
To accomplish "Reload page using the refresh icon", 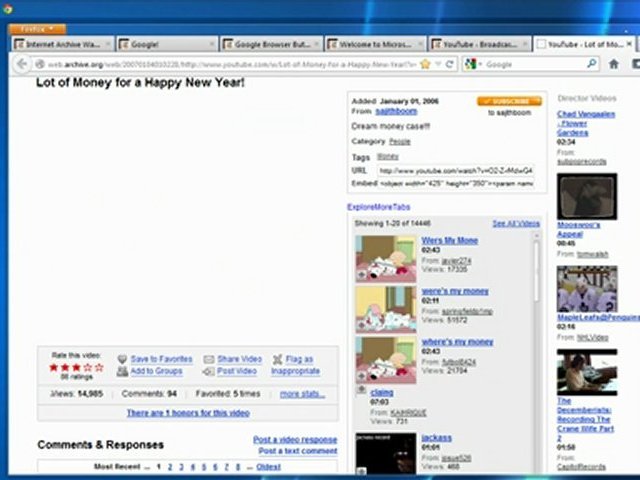I will point(451,64).
